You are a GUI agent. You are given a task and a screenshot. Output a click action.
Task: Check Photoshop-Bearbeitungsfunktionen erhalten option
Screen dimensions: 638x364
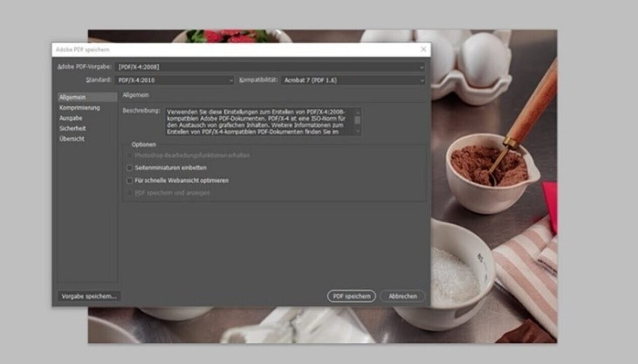(130, 156)
